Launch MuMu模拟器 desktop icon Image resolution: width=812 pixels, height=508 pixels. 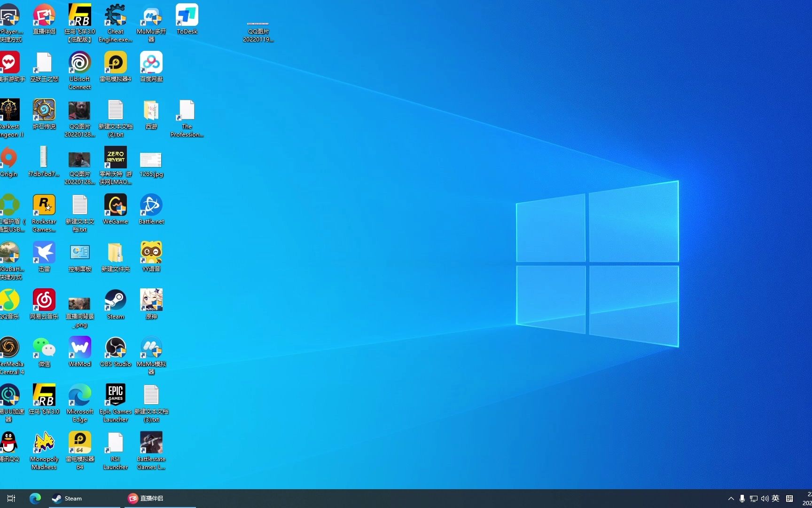(151, 355)
